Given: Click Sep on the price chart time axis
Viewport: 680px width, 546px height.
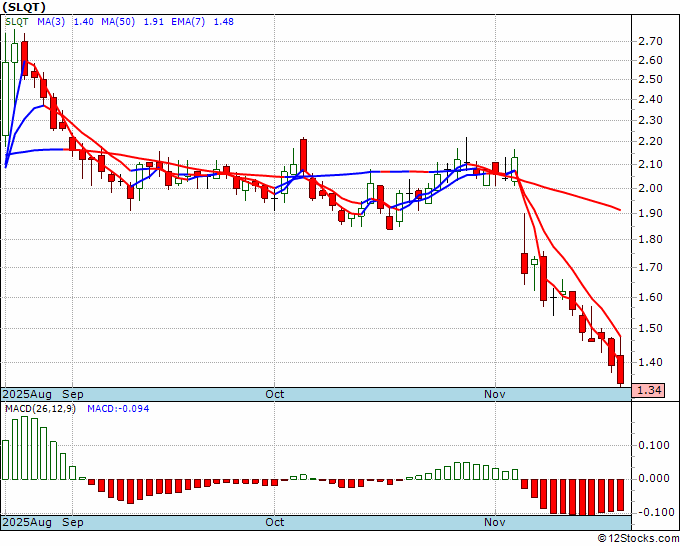Looking at the screenshot, I should (73, 394).
